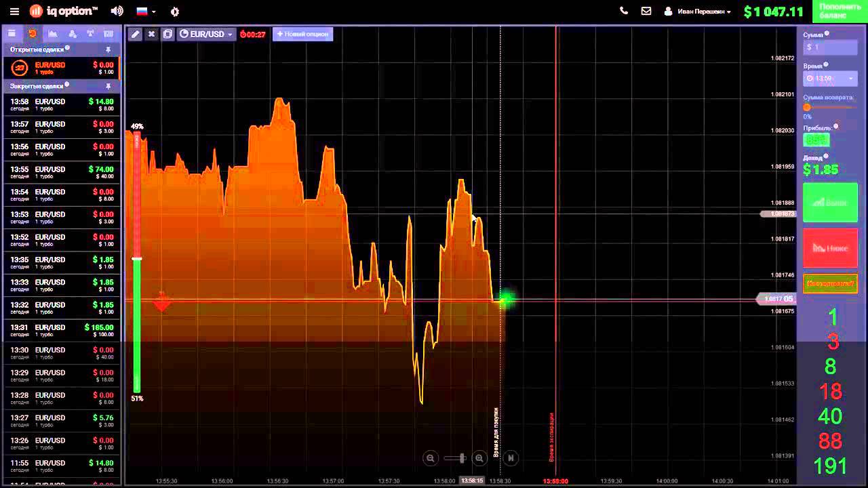This screenshot has height=488, width=868.
Task: Click the phone contact icon
Action: point(624,11)
